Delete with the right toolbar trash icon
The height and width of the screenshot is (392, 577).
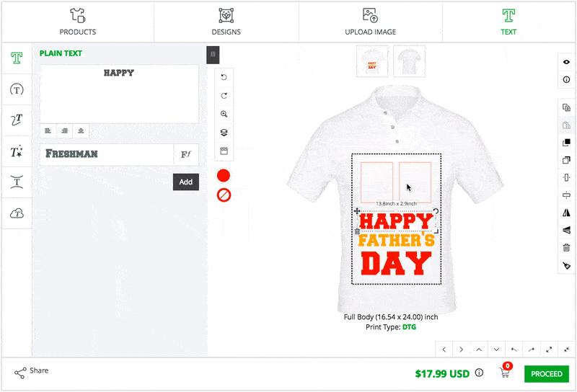(x=566, y=248)
